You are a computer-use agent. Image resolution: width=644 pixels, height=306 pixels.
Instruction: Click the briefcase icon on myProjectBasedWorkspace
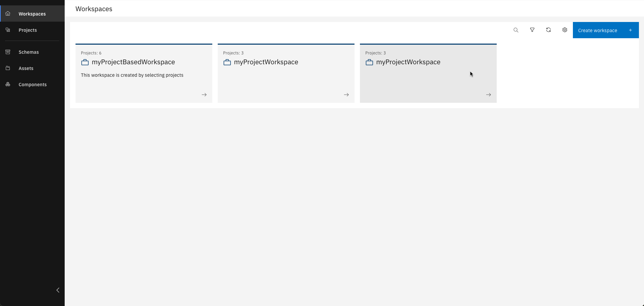coord(85,62)
